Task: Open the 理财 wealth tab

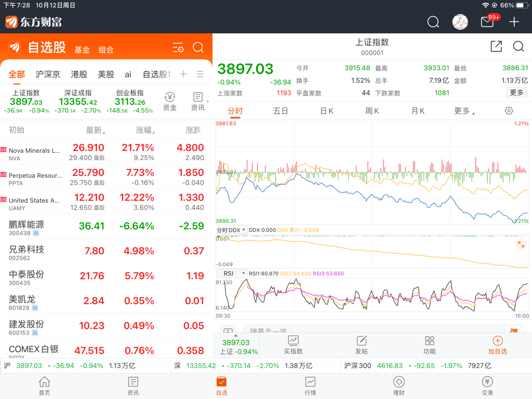Action: click(398, 386)
